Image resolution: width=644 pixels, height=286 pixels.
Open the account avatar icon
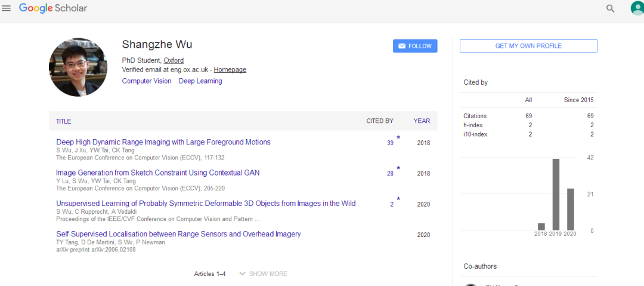(636, 8)
